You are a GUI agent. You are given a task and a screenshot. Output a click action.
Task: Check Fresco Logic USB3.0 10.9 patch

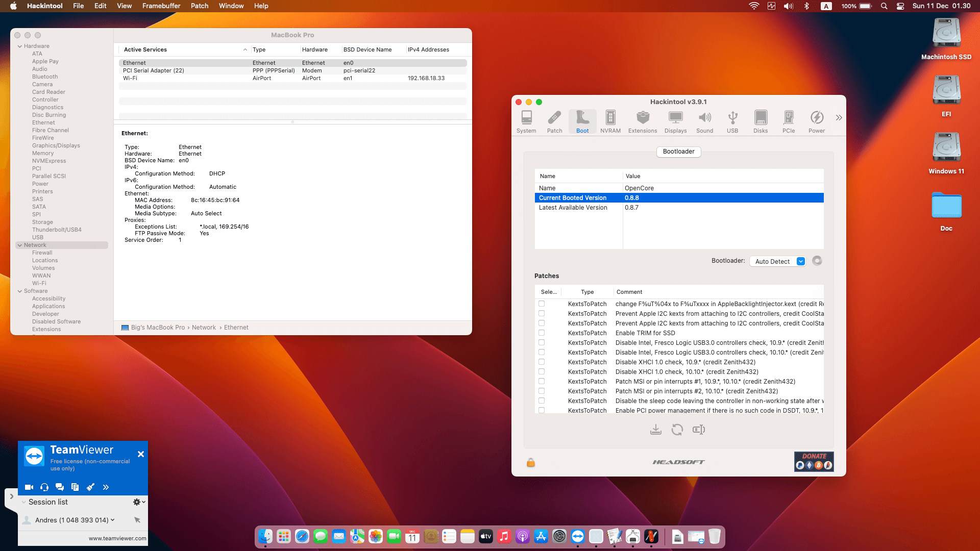pyautogui.click(x=542, y=342)
